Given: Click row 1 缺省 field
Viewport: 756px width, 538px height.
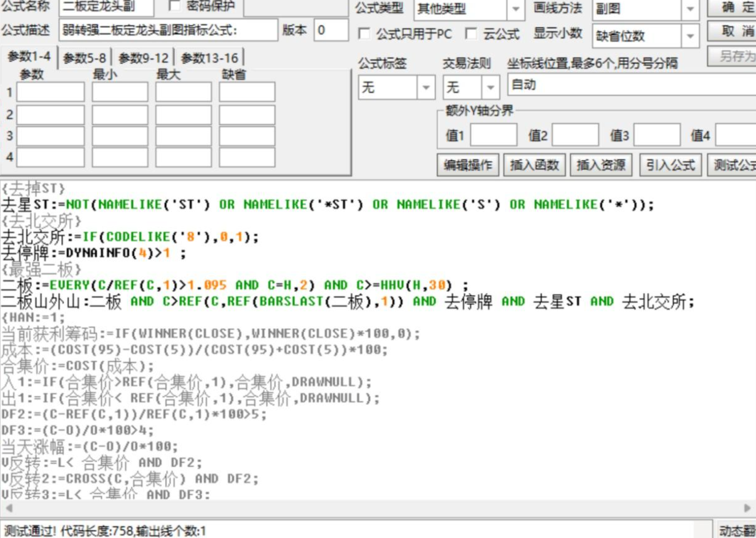Looking at the screenshot, I should tap(247, 92).
